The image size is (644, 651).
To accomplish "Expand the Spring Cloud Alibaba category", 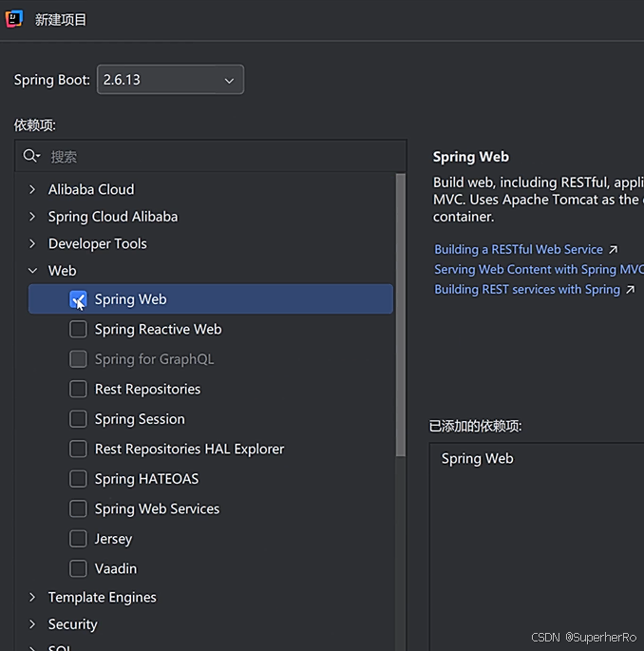I will tap(32, 217).
